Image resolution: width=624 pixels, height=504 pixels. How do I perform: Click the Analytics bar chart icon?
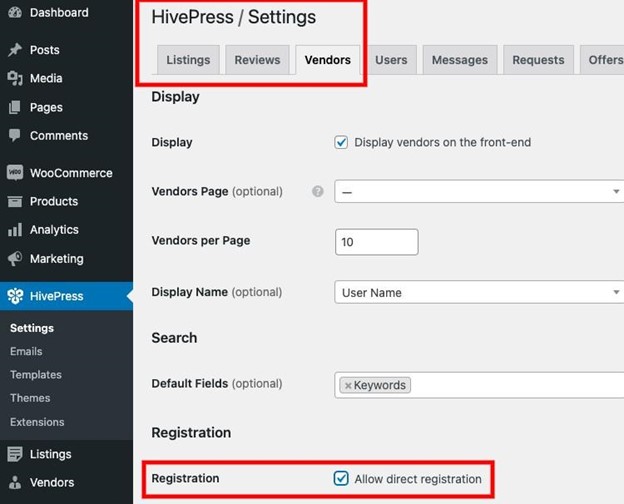(15, 230)
